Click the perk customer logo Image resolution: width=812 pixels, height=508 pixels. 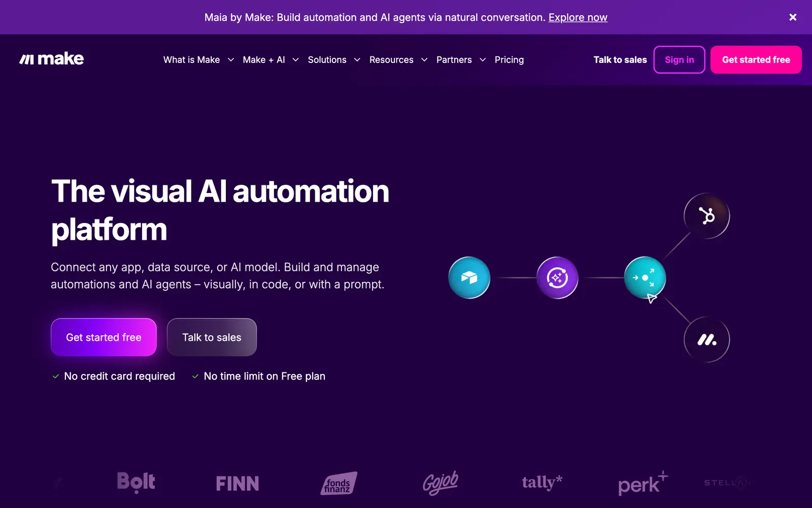coord(643,483)
